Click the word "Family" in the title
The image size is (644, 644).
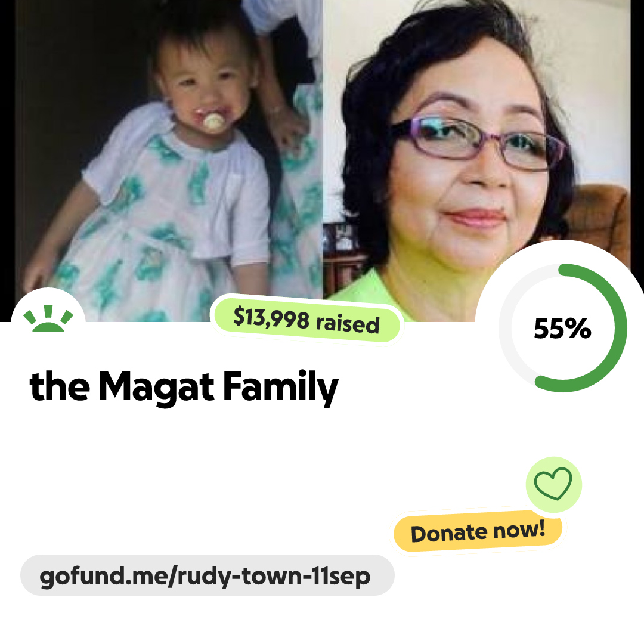tap(280, 388)
